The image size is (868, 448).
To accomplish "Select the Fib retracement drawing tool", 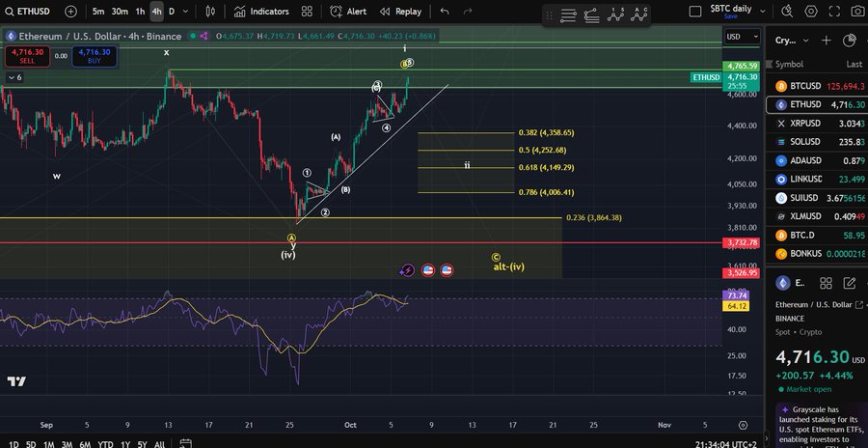I will (592, 15).
